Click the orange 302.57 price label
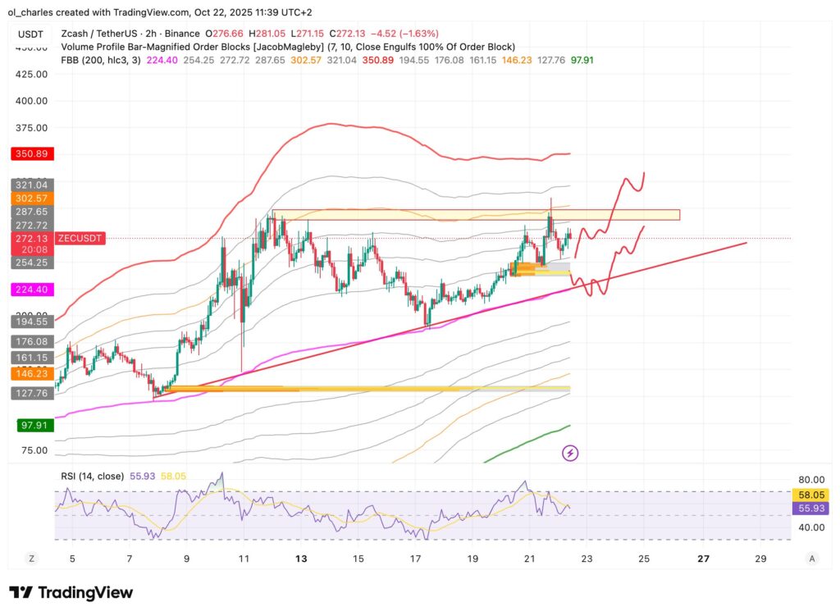This screenshot has width=840, height=616. click(30, 198)
